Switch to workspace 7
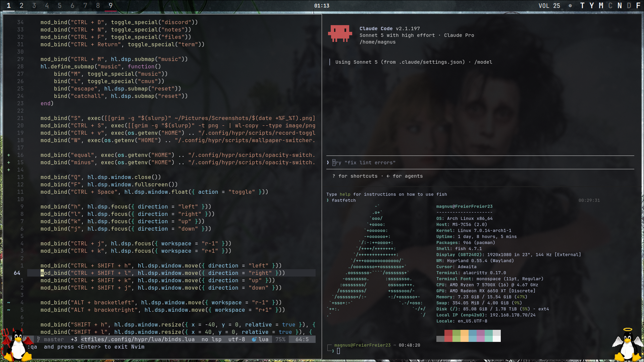 (85, 6)
